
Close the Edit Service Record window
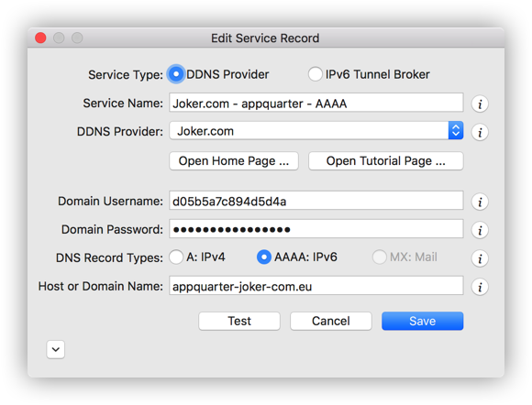(x=40, y=38)
